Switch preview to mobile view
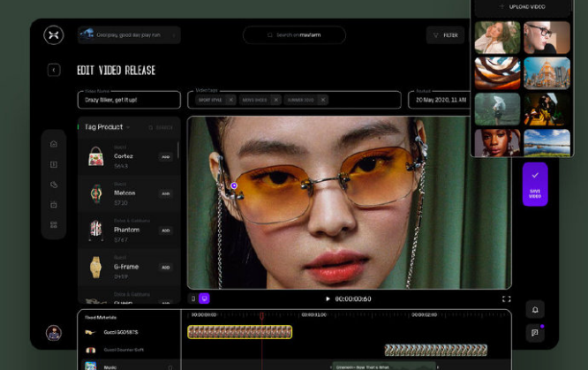The width and height of the screenshot is (588, 370). tap(193, 298)
